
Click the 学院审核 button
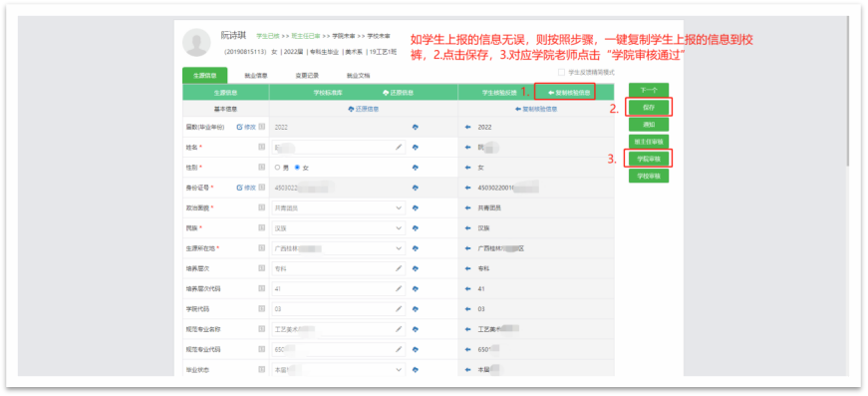pos(649,159)
